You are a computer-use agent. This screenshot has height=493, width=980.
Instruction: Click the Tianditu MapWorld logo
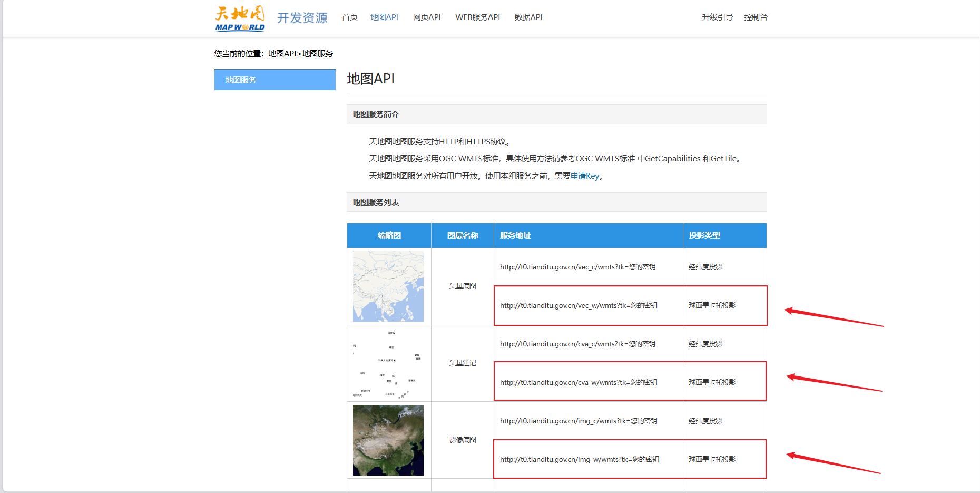(240, 18)
